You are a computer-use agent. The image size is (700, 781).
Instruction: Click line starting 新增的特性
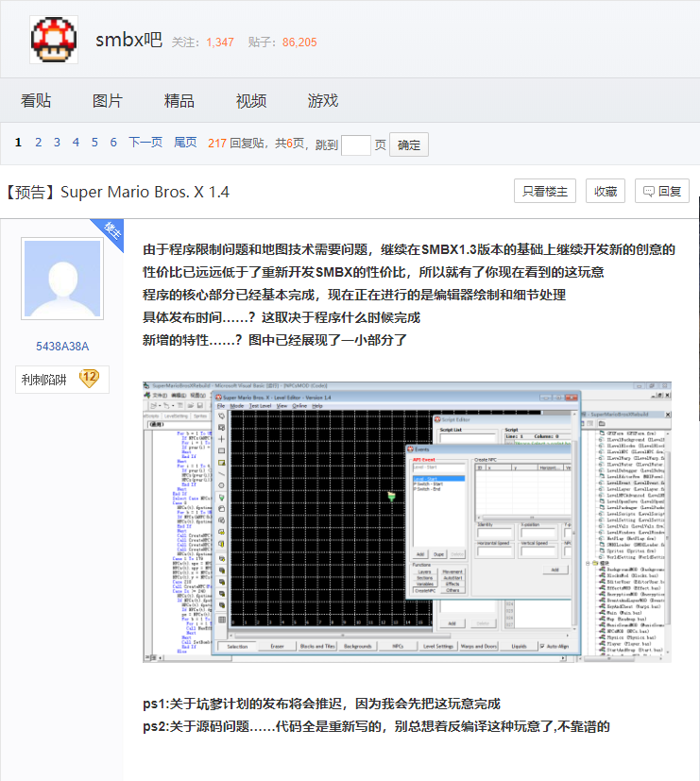(x=275, y=340)
